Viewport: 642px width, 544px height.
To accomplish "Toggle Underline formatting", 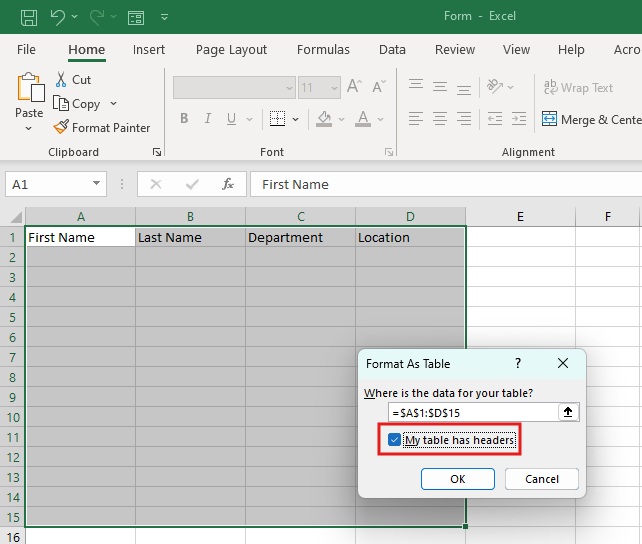I will 231,119.
